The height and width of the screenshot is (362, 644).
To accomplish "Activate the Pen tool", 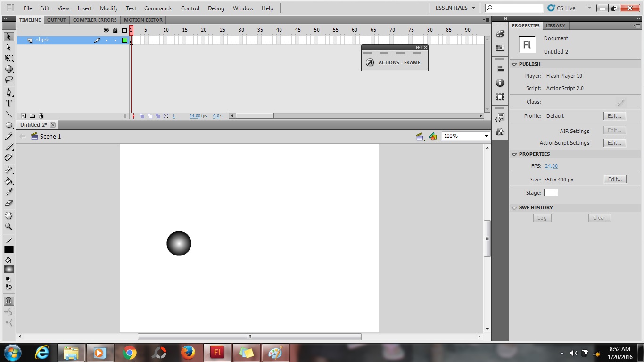I will 8,92.
